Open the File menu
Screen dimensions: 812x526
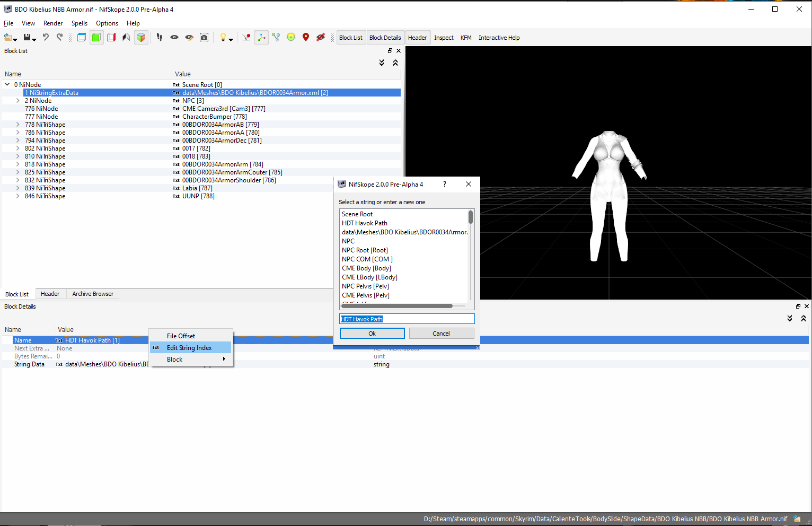(8, 23)
